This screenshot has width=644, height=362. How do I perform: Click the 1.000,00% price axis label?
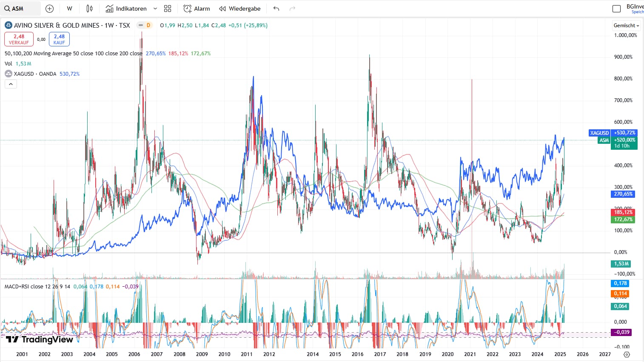point(625,35)
